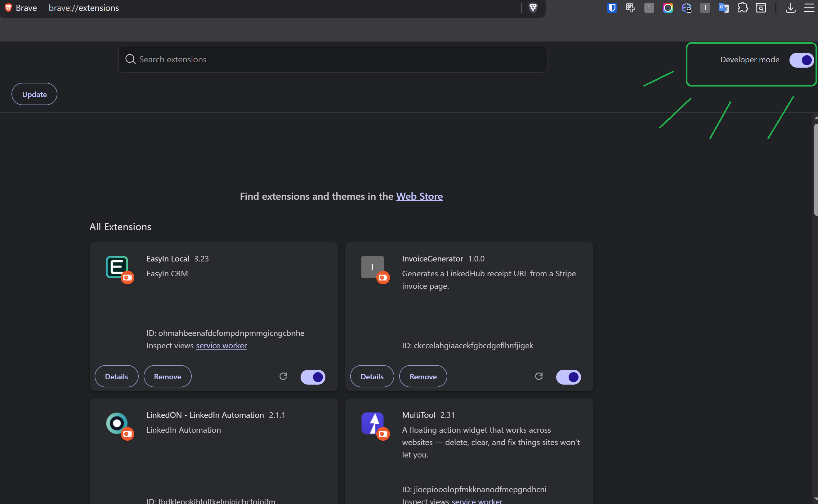Open the Brave hamburger main menu

pyautogui.click(x=809, y=8)
